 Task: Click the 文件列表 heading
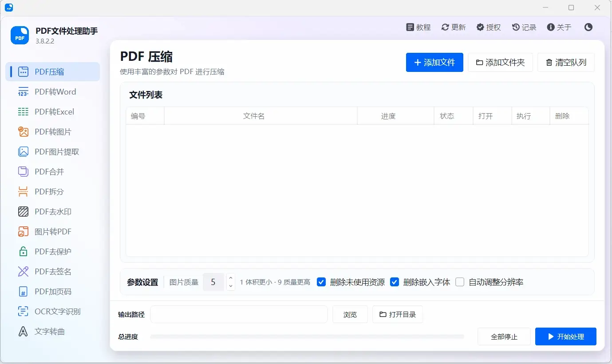(x=146, y=95)
